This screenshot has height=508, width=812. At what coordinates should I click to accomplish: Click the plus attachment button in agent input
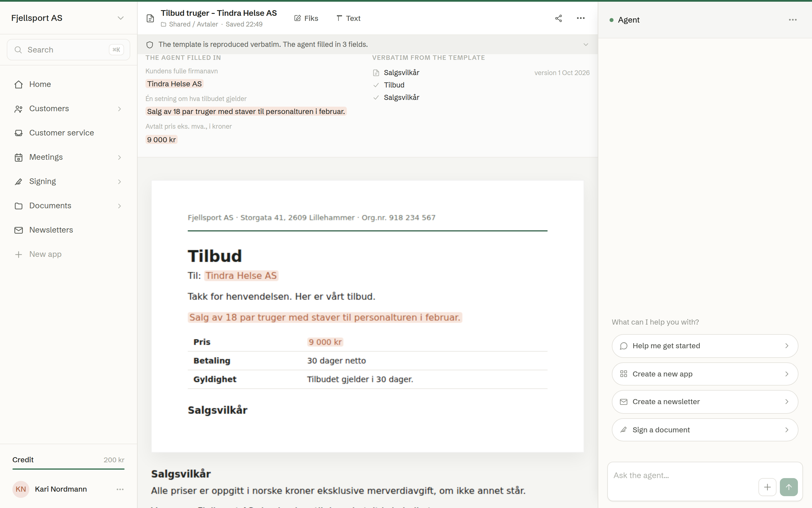tap(767, 487)
